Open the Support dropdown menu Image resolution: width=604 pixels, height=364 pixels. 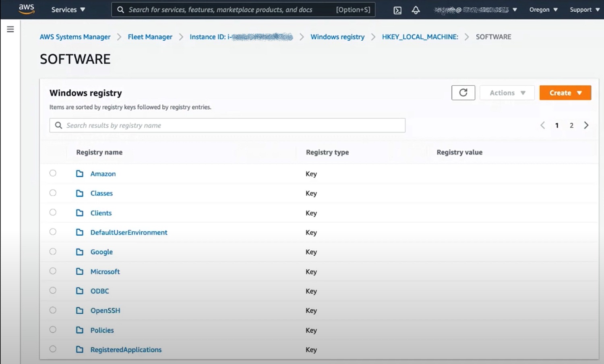pyautogui.click(x=585, y=10)
